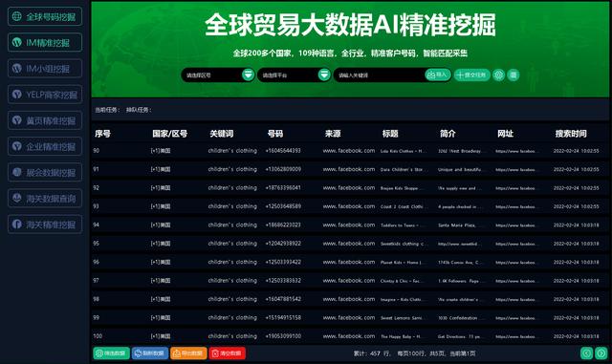Go to YELP商家挖掘

click(45, 95)
